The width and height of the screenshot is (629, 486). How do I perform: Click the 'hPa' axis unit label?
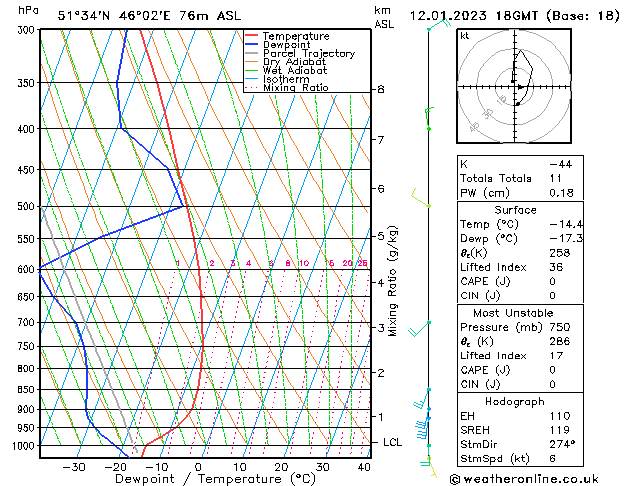(x=28, y=11)
